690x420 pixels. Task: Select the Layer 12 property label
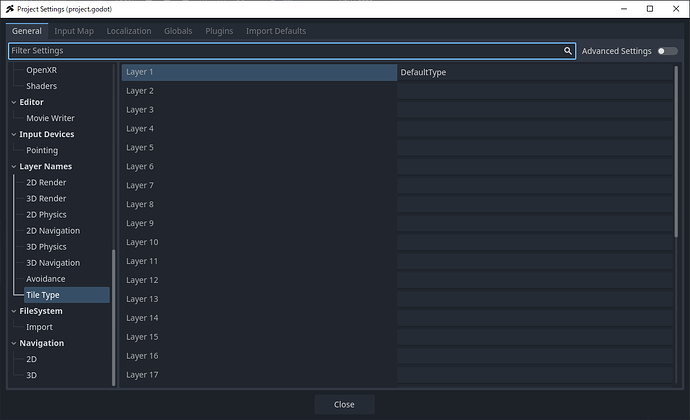click(142, 280)
